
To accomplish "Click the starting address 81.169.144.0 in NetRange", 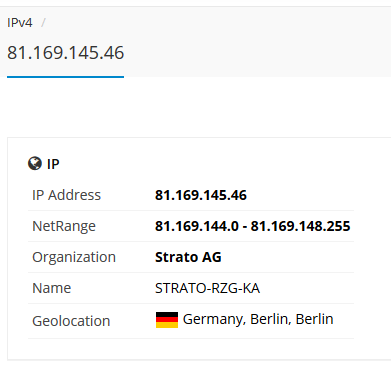I will coord(197,226).
